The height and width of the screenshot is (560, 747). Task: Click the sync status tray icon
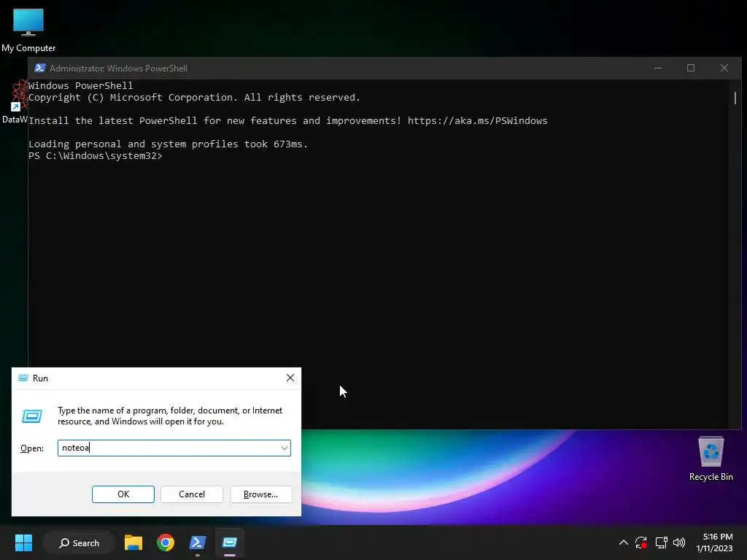641,542
